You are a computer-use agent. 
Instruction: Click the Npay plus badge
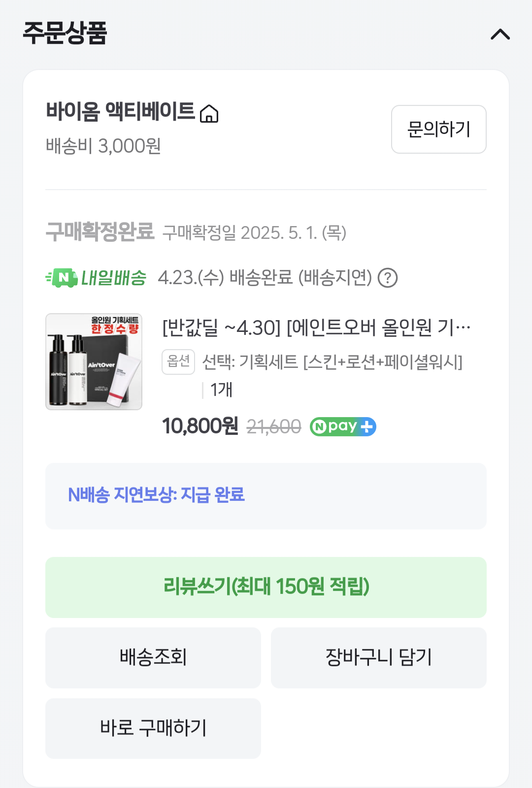tap(343, 427)
